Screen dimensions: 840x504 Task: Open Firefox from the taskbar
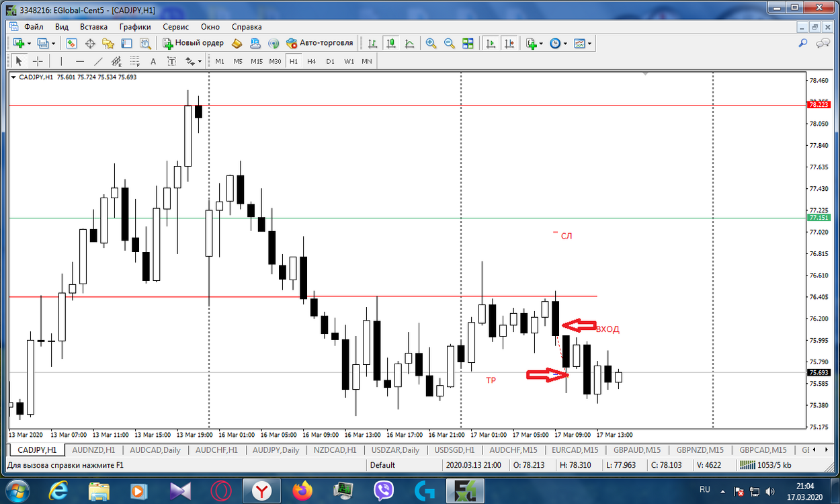(303, 491)
